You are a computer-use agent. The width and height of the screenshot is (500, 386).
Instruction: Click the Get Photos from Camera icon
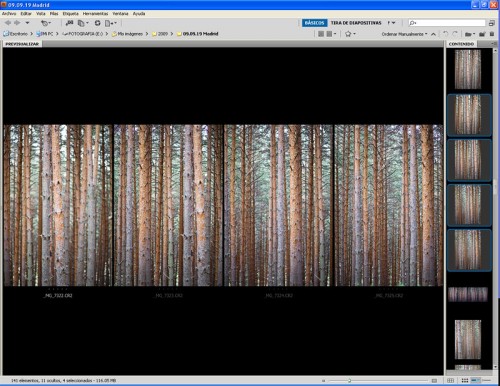click(69, 23)
